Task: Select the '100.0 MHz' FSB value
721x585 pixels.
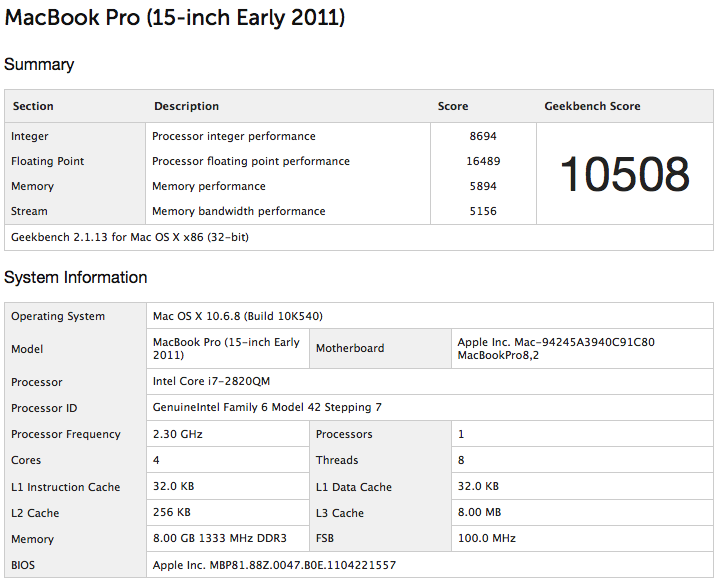Action: point(486,538)
